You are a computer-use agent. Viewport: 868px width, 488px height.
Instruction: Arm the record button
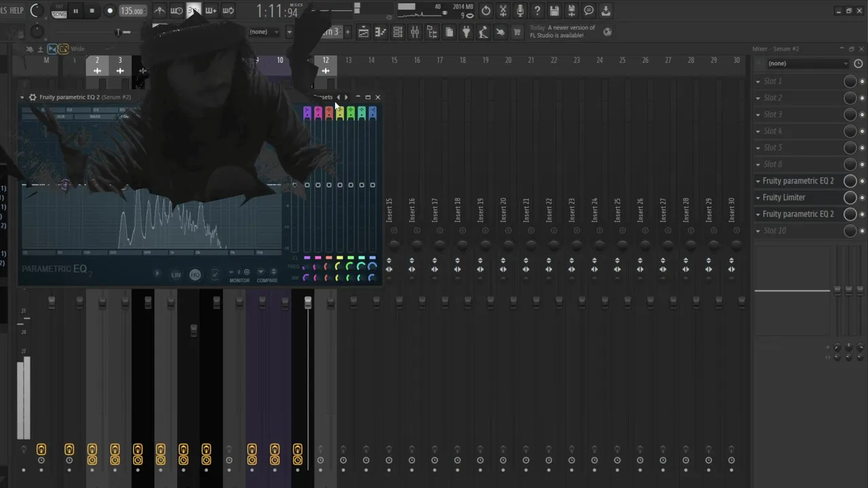110,11
